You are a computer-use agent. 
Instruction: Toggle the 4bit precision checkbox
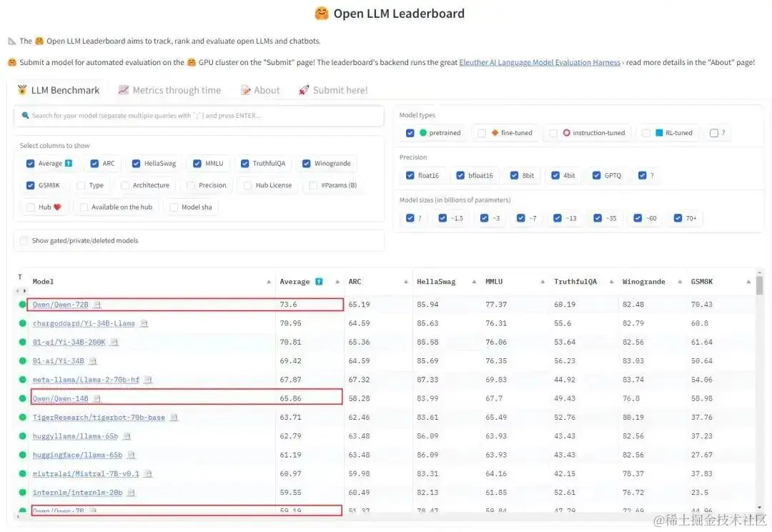555,175
